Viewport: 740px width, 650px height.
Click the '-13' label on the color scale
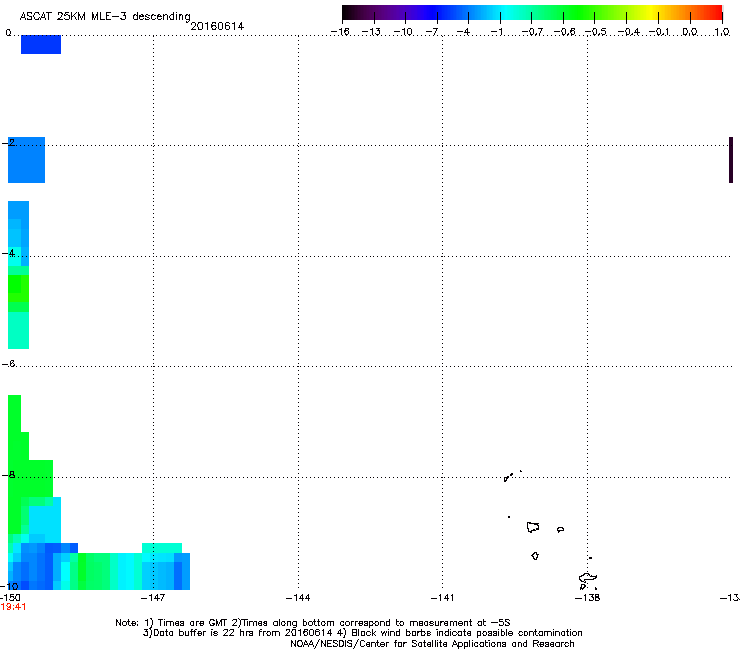point(371,32)
